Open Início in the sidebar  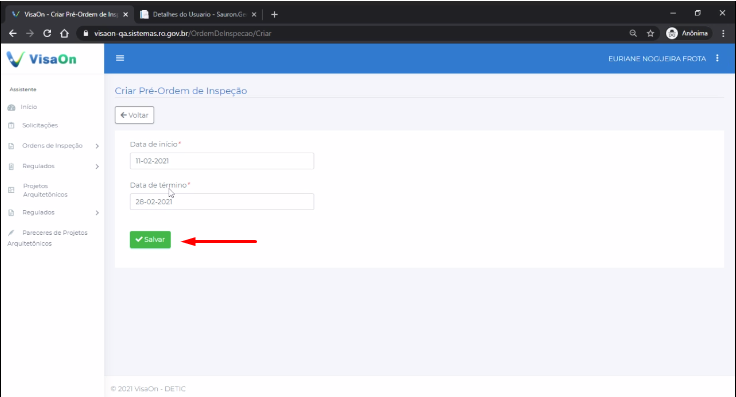point(29,107)
